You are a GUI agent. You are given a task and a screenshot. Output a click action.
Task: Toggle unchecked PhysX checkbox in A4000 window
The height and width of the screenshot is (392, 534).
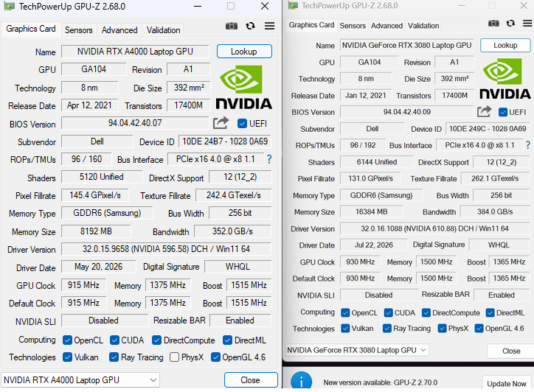coord(174,357)
